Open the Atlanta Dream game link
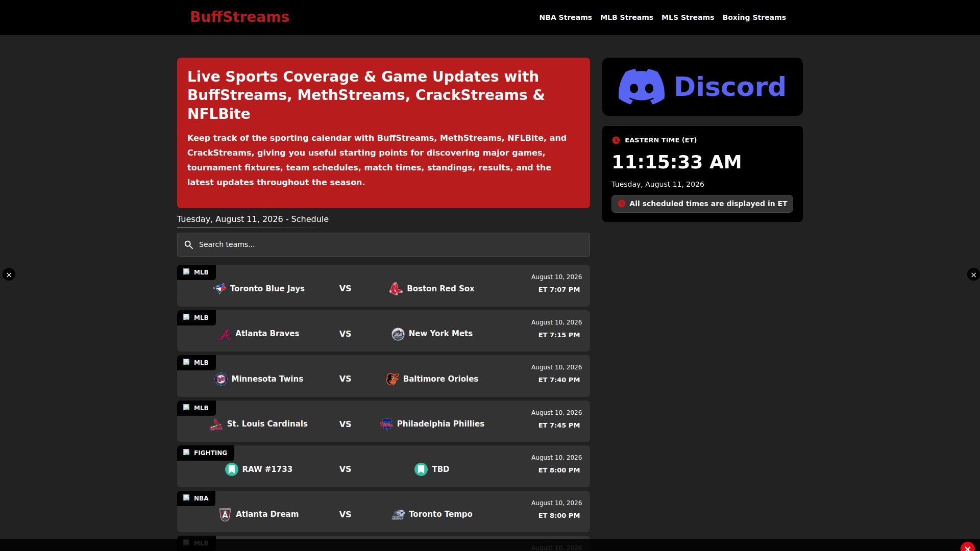The height and width of the screenshot is (551, 980). pyautogui.click(x=383, y=511)
